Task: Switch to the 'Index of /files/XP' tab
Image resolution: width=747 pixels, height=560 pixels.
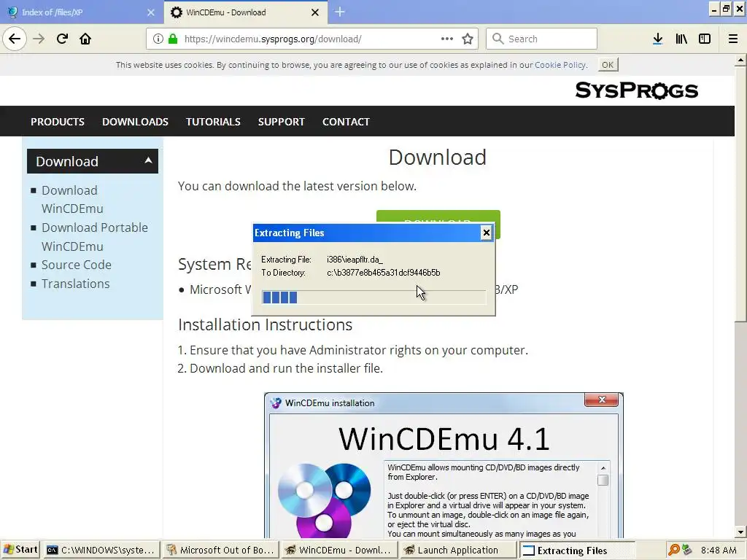Action: coord(82,12)
